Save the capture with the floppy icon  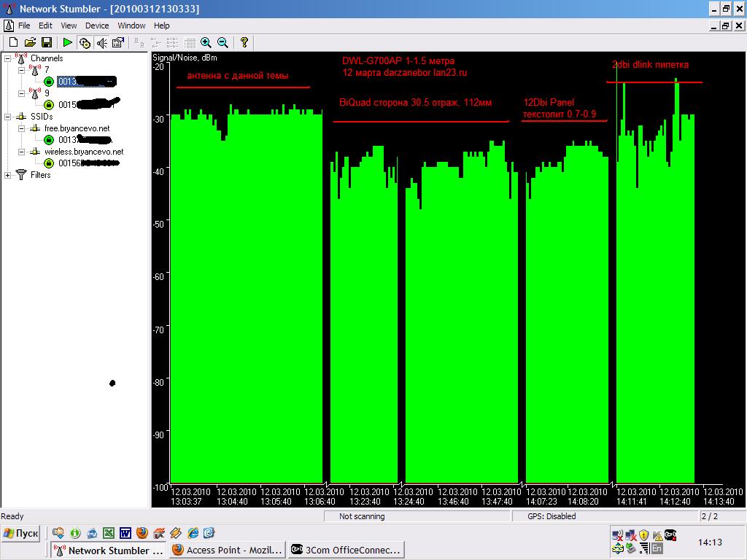(x=46, y=43)
